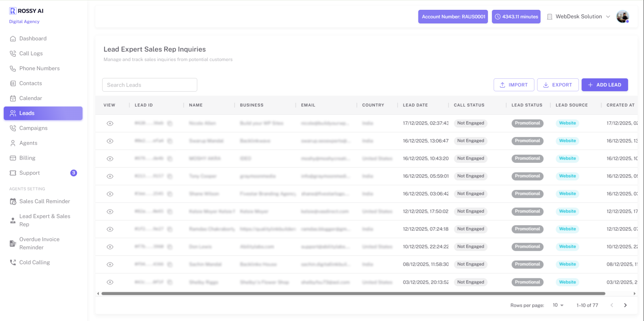Click the Calendar icon in sidebar
The width and height of the screenshot is (644, 321).
13,98
